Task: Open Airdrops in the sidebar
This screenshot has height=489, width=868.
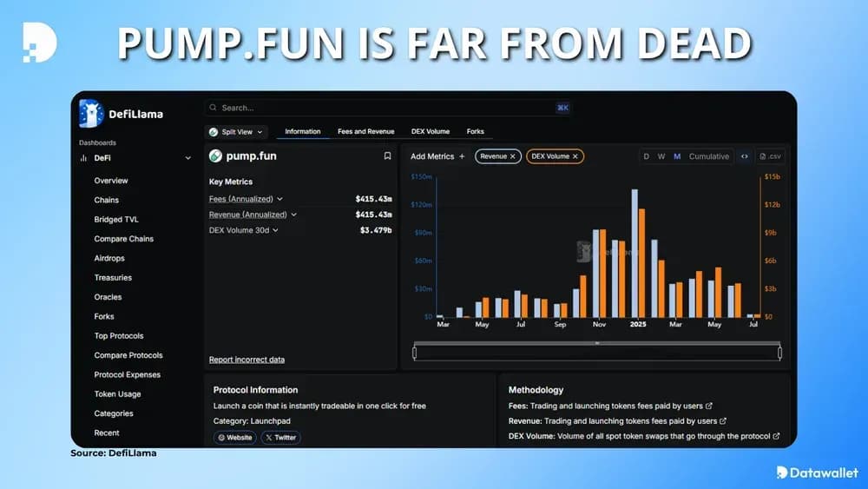Action: (x=109, y=258)
